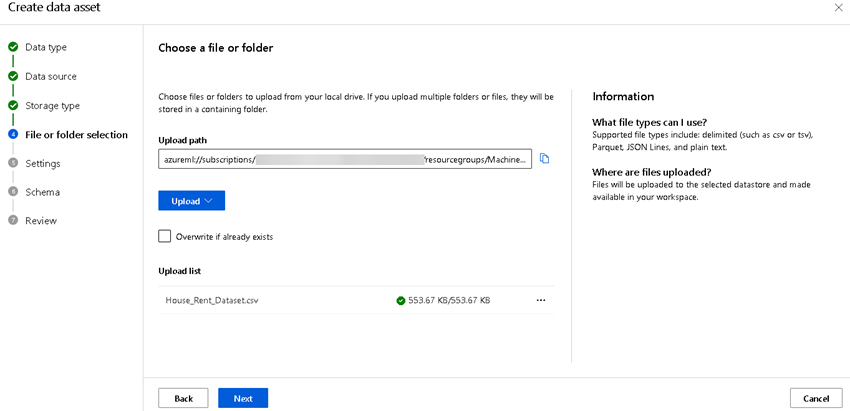Jump to the Settings step
The height and width of the screenshot is (411, 850).
[43, 163]
